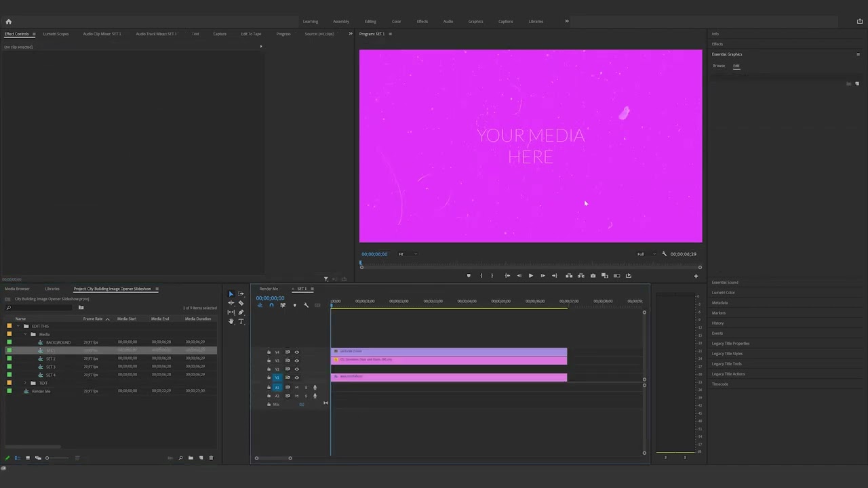Pick the Razor tool
Viewport: 868px width, 488px height.
[241, 303]
